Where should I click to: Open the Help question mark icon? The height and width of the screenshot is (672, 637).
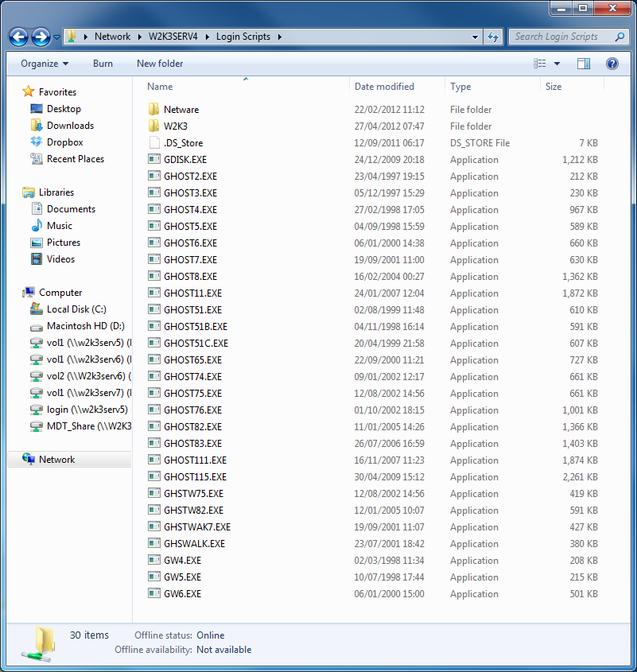612,64
